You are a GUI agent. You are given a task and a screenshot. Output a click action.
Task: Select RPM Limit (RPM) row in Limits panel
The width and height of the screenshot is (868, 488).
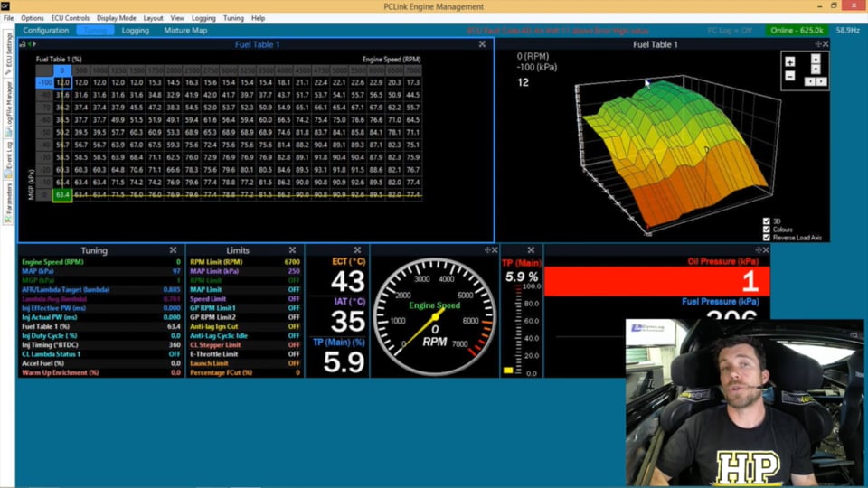click(245, 262)
